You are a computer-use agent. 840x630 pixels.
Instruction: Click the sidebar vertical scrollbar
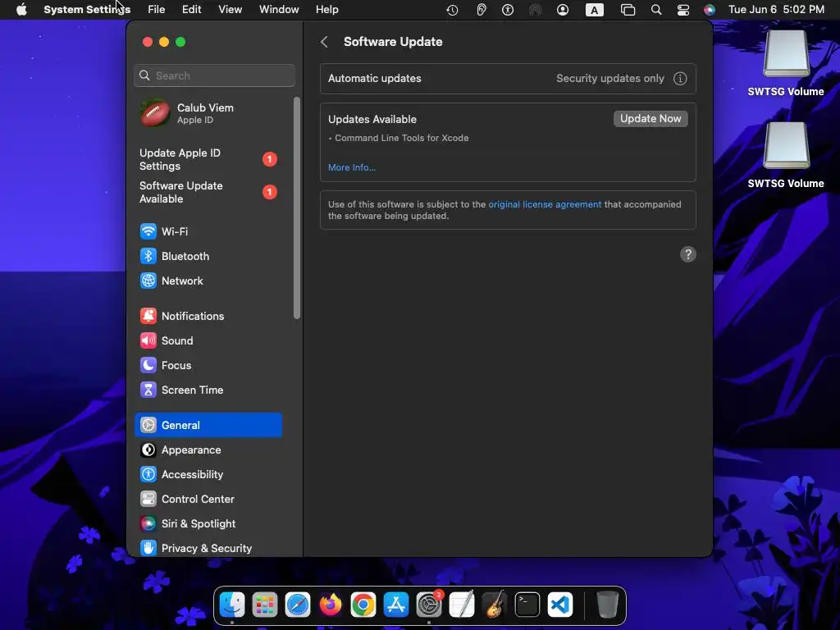tap(297, 208)
